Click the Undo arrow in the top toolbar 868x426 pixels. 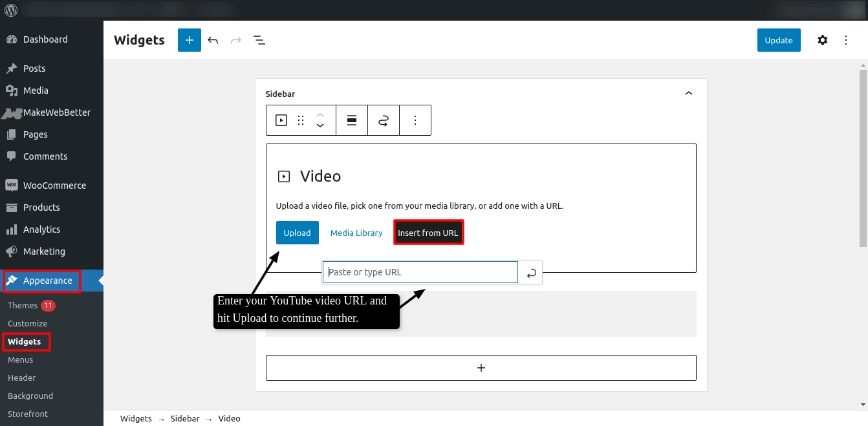click(213, 39)
